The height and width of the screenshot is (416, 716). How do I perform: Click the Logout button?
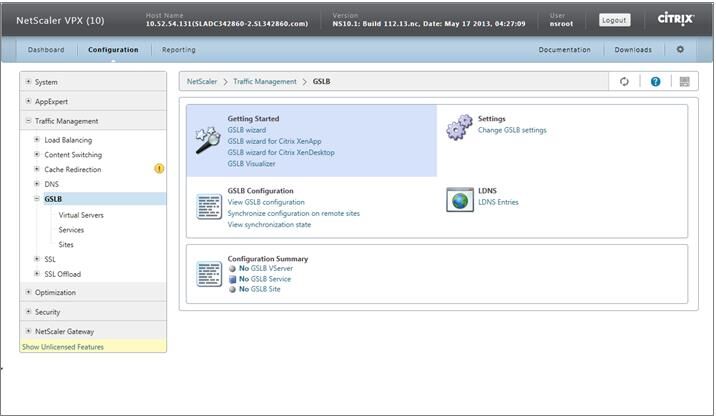614,20
